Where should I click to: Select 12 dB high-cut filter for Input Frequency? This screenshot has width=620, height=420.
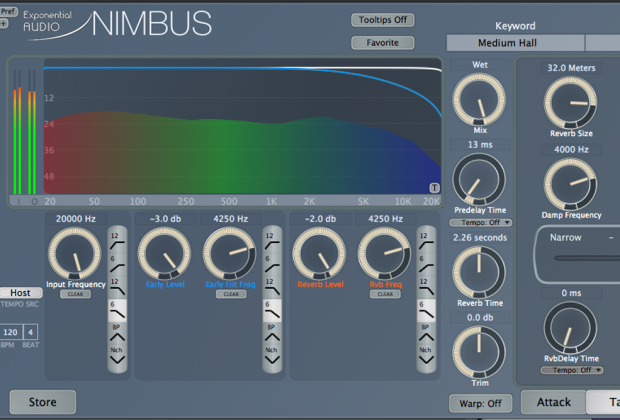[x=117, y=287]
